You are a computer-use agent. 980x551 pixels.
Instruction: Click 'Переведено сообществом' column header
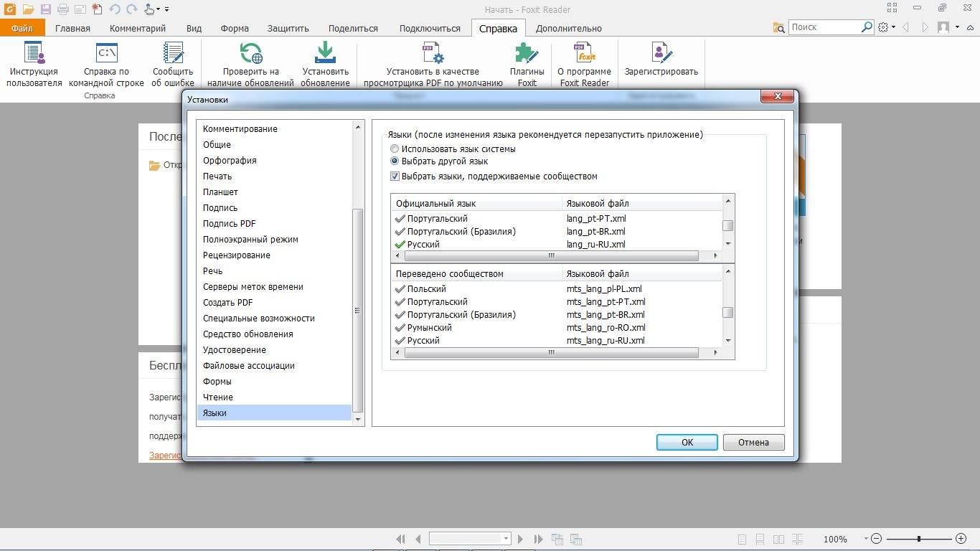click(476, 274)
